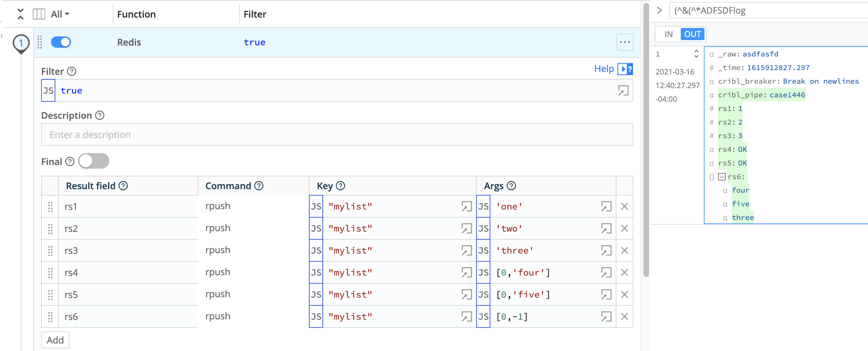The image size is (868, 351).
Task: Collapse the rs6 field in event preview
Action: click(722, 177)
